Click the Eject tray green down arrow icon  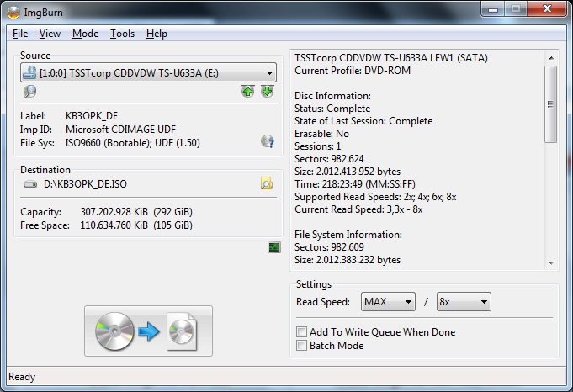(267, 91)
